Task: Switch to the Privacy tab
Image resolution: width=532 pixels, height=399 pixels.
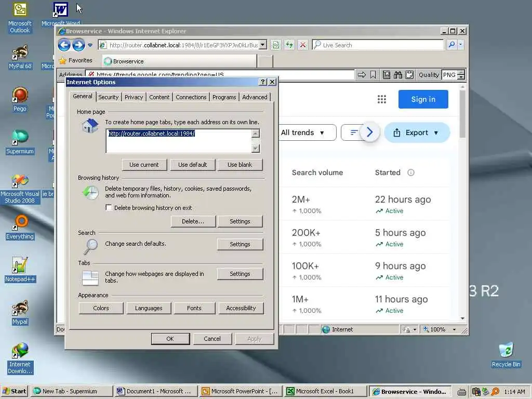Action: tap(134, 97)
